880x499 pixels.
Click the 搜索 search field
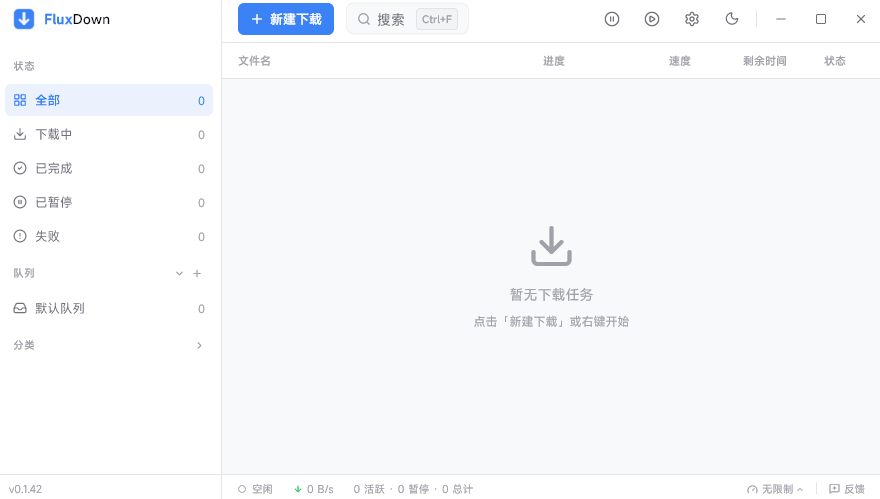click(x=407, y=19)
